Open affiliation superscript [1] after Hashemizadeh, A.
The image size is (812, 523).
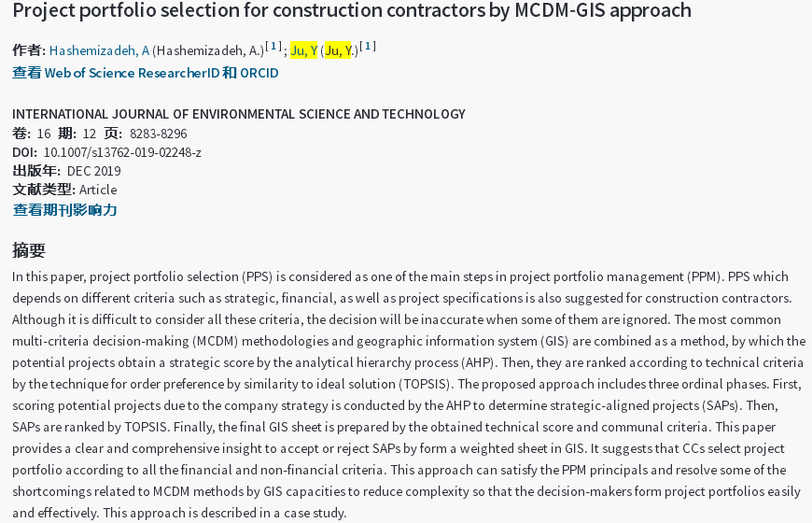(x=273, y=46)
